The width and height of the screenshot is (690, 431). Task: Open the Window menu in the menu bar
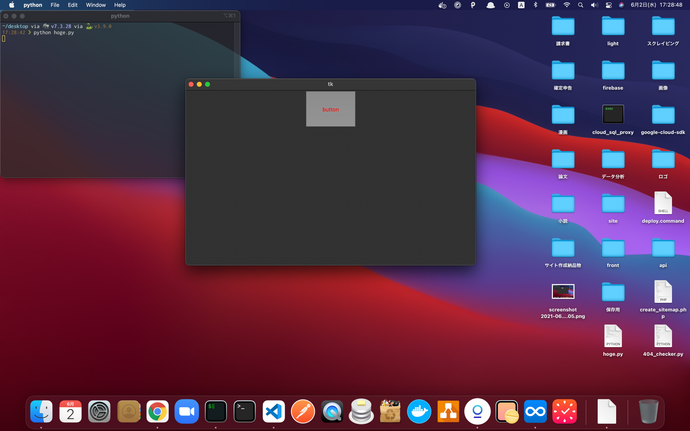coord(95,5)
